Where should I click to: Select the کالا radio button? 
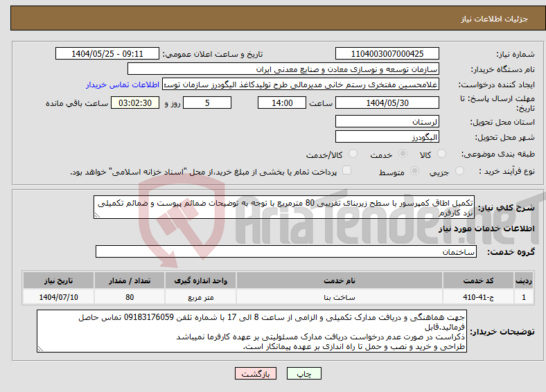[x=441, y=154]
